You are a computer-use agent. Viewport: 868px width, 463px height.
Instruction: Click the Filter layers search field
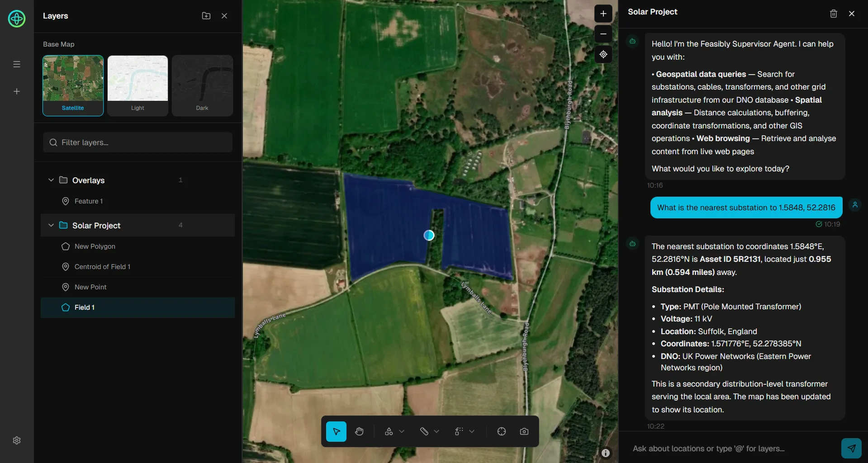coord(138,142)
